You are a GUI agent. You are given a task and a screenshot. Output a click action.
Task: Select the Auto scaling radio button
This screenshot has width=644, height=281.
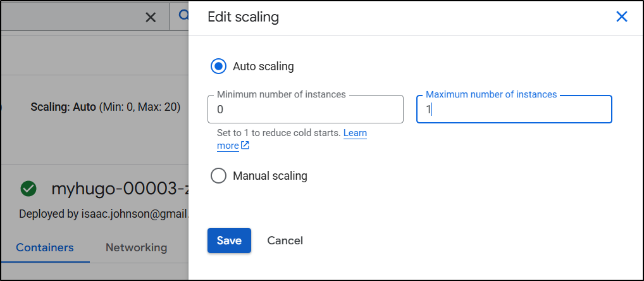[218, 66]
